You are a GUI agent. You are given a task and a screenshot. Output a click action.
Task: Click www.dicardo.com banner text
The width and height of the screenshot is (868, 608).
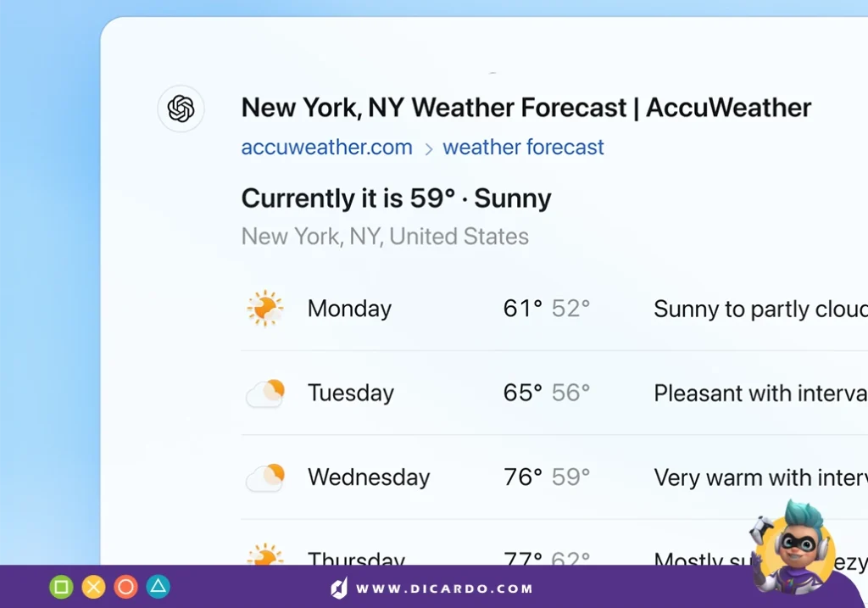pos(444,588)
